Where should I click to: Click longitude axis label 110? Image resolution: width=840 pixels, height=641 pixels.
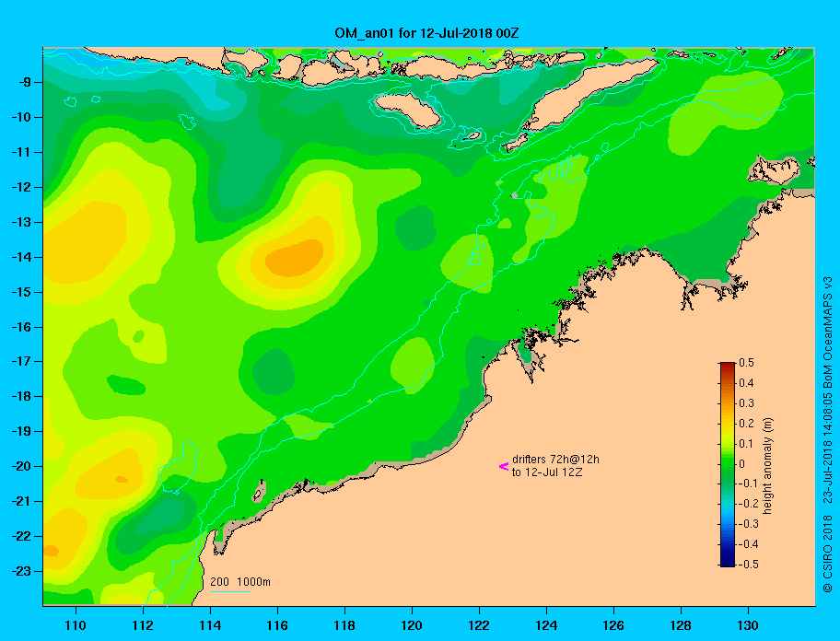76,625
